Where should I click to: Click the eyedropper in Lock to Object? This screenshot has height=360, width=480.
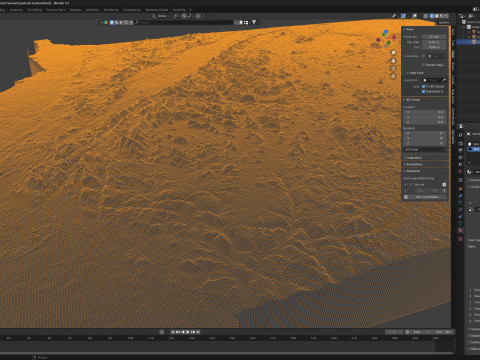(x=444, y=80)
